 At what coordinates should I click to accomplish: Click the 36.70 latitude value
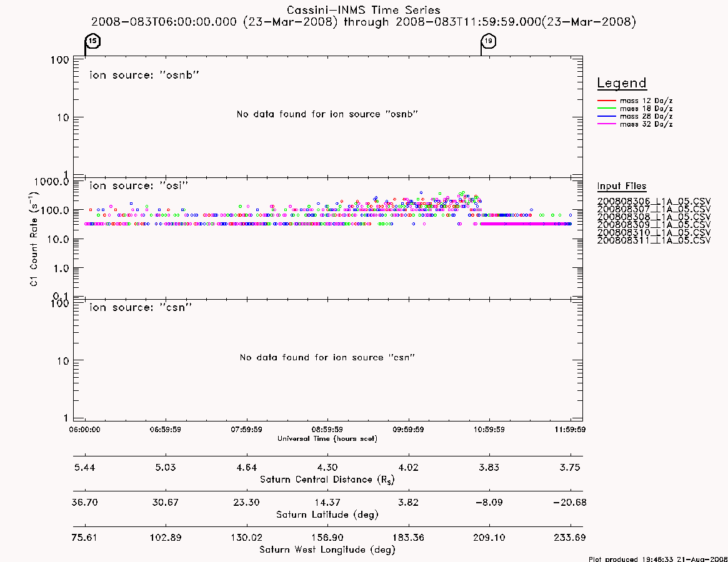click(x=84, y=503)
